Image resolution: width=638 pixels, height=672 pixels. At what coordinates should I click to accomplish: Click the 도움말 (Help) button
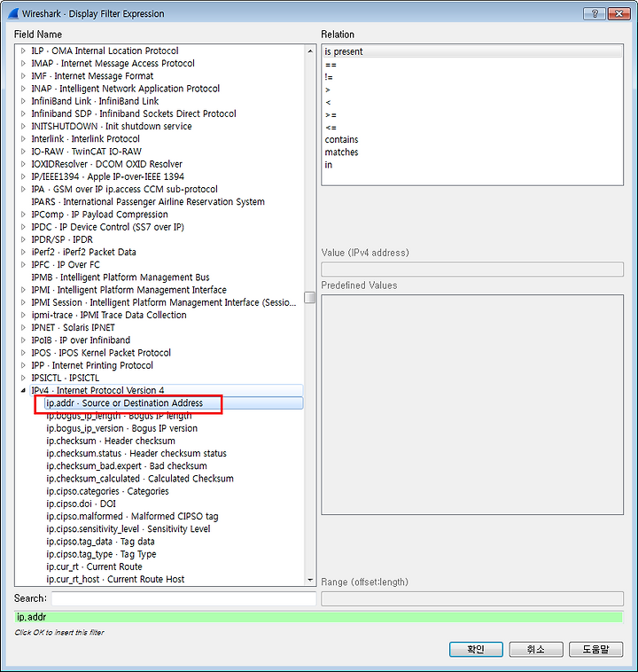[595, 649]
